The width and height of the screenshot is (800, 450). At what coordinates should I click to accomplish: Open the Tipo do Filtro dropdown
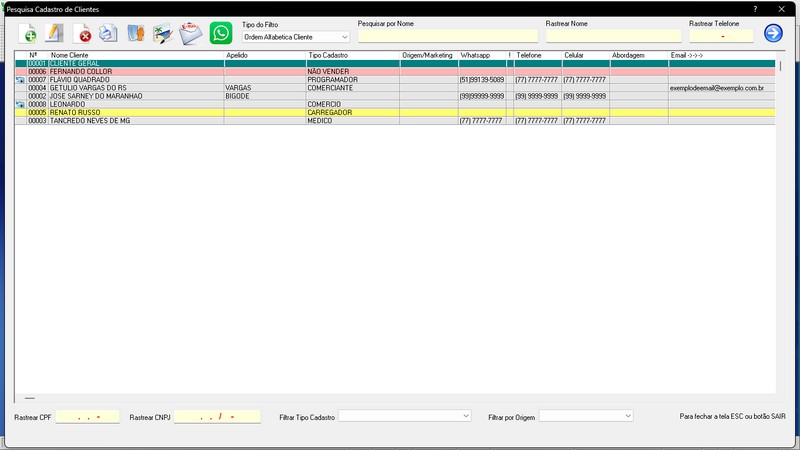pos(296,37)
